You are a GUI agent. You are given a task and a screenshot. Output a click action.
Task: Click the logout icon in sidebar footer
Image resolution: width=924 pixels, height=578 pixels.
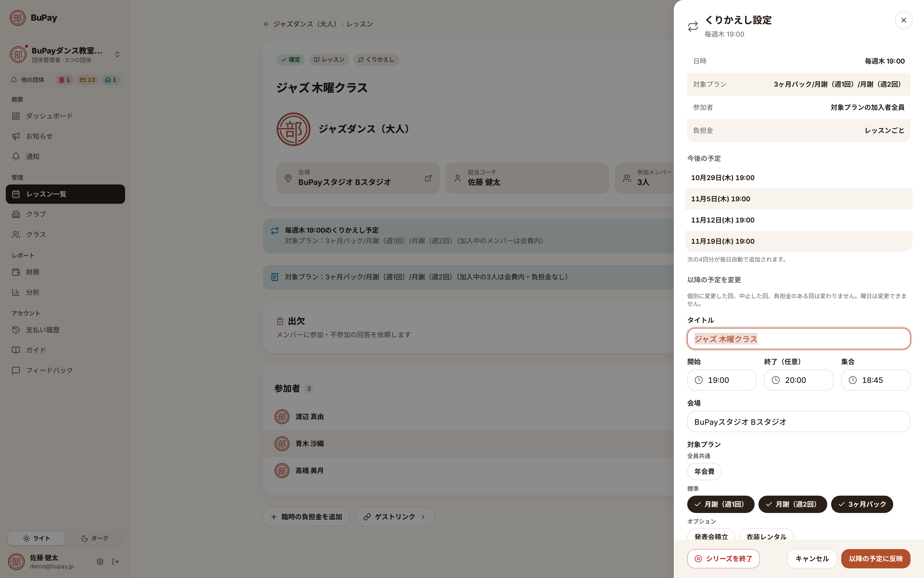115,562
